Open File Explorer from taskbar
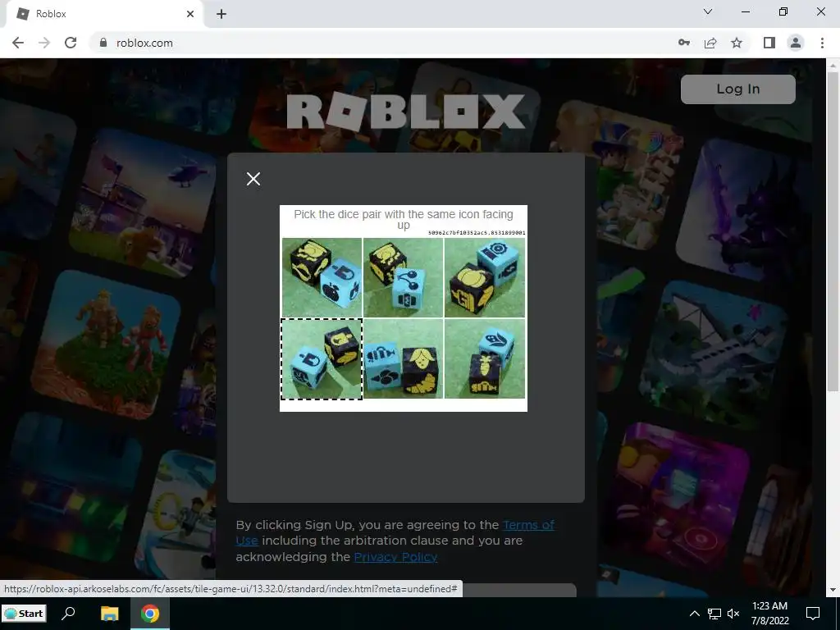840x630 pixels. [109, 614]
